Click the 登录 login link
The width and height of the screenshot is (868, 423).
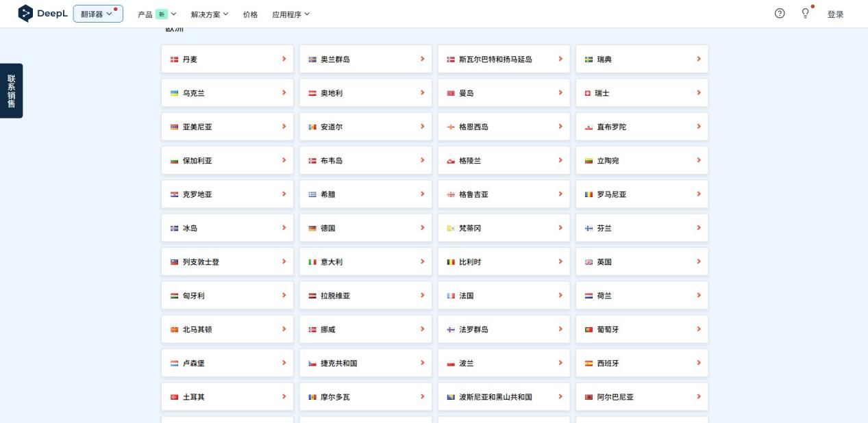(x=835, y=14)
